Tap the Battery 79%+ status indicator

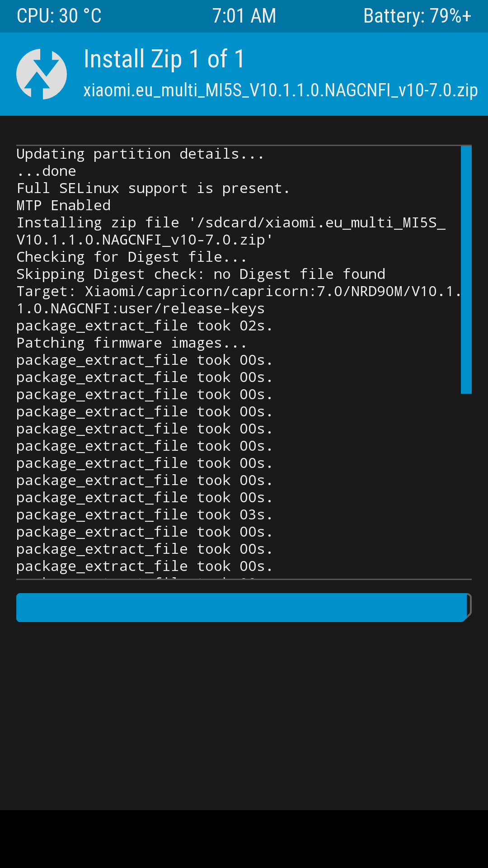(418, 16)
